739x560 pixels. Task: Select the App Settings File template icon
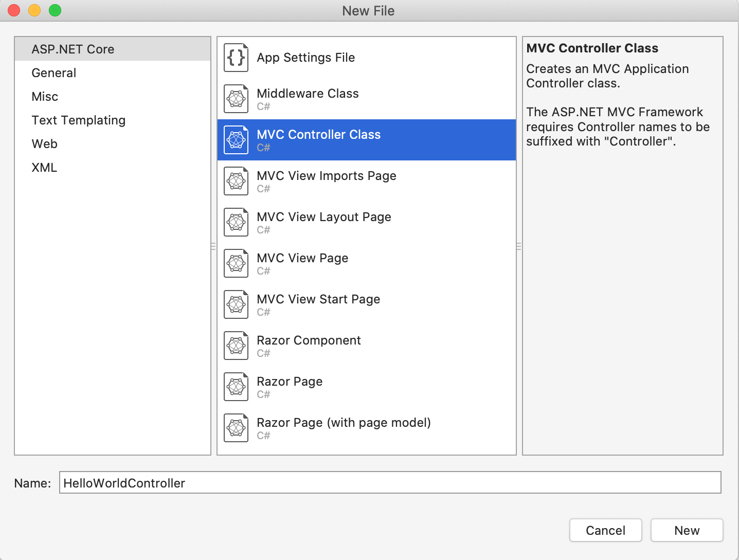236,58
